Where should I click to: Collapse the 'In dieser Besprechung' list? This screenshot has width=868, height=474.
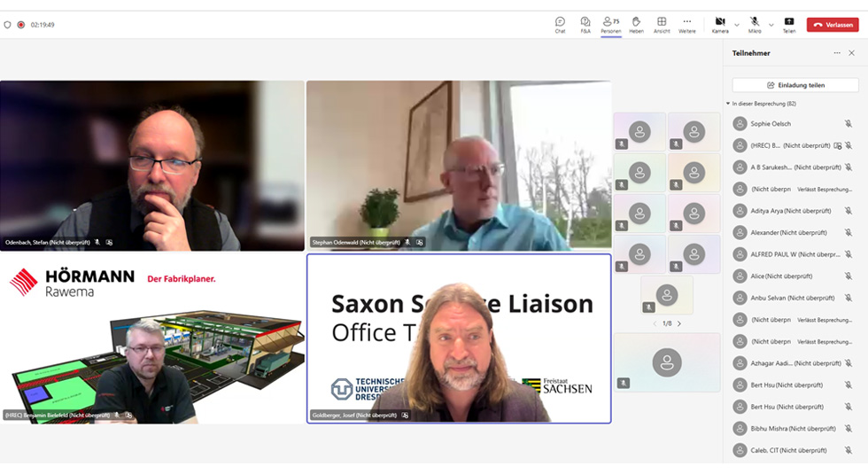[728, 104]
